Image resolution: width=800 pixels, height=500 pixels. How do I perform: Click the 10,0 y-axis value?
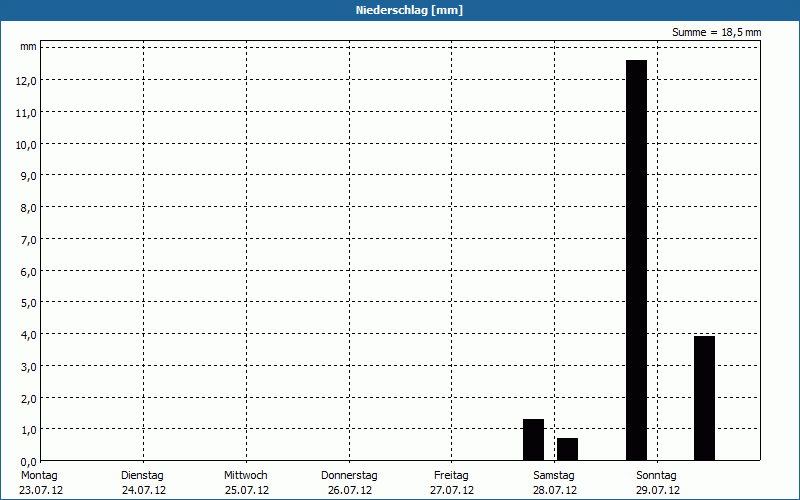[x=26, y=144]
